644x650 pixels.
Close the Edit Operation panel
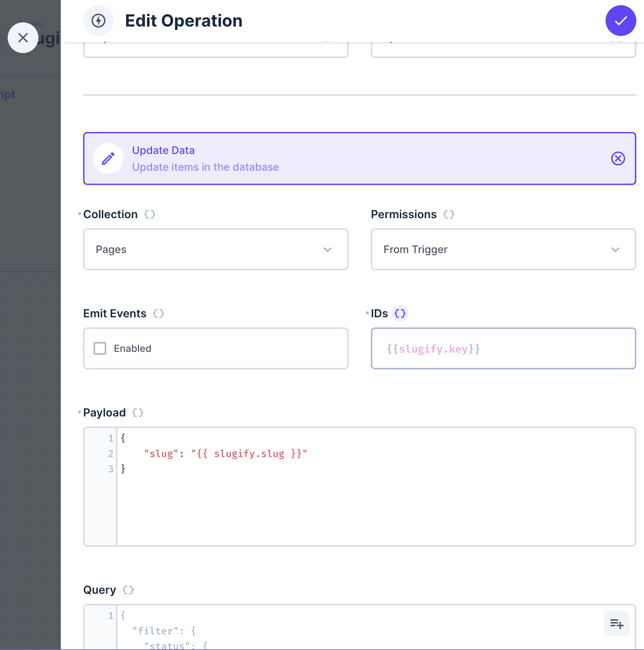[x=23, y=37]
